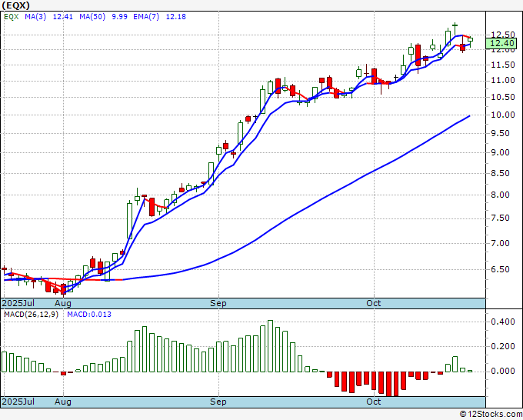Click the MA(3) indicator label
523x420 pixels.
[35, 17]
